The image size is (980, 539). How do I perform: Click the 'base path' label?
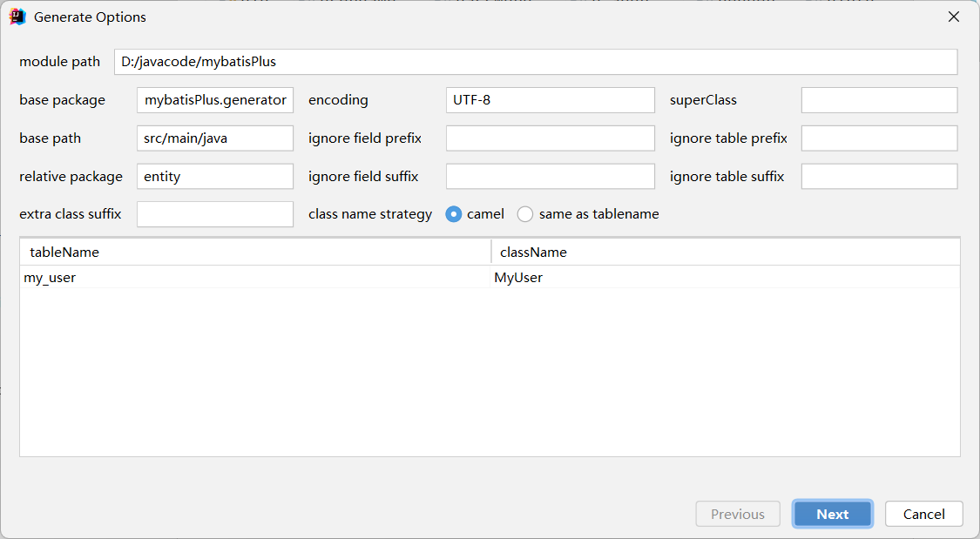50,138
